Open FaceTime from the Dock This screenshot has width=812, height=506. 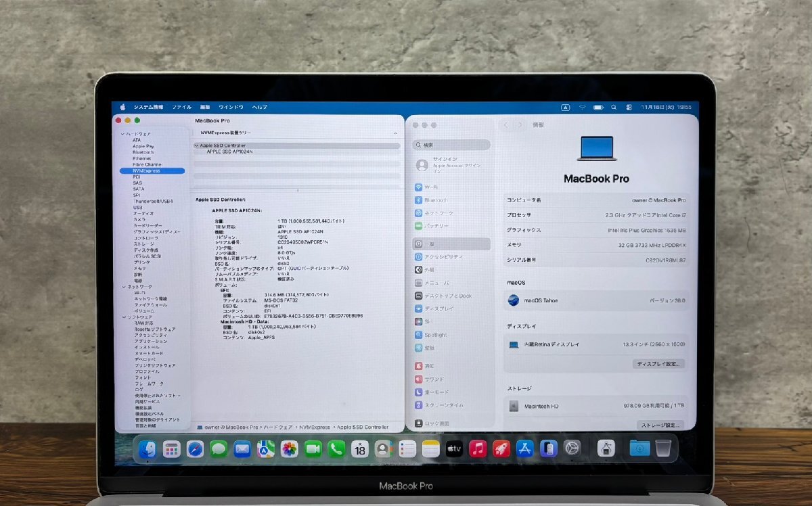(x=313, y=448)
